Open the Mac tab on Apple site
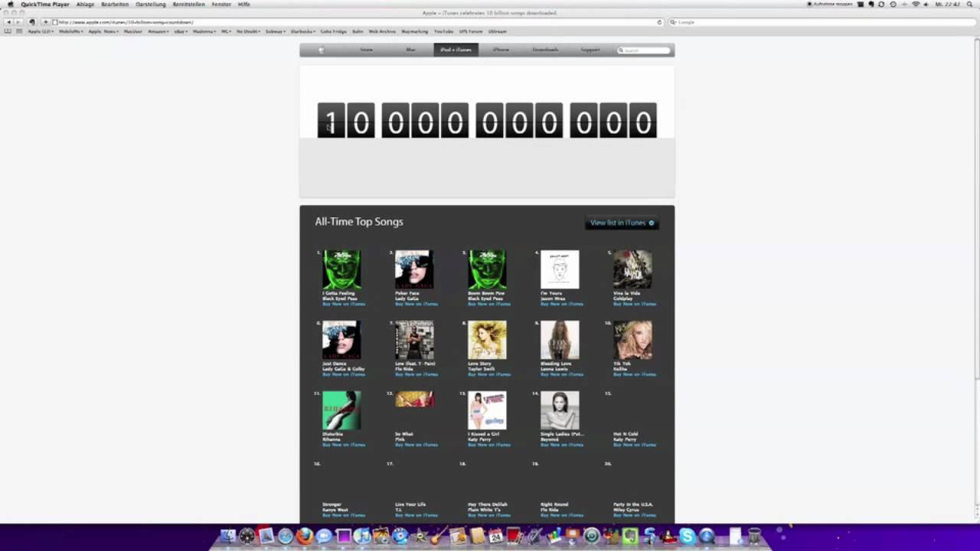The image size is (980, 551). pos(410,50)
